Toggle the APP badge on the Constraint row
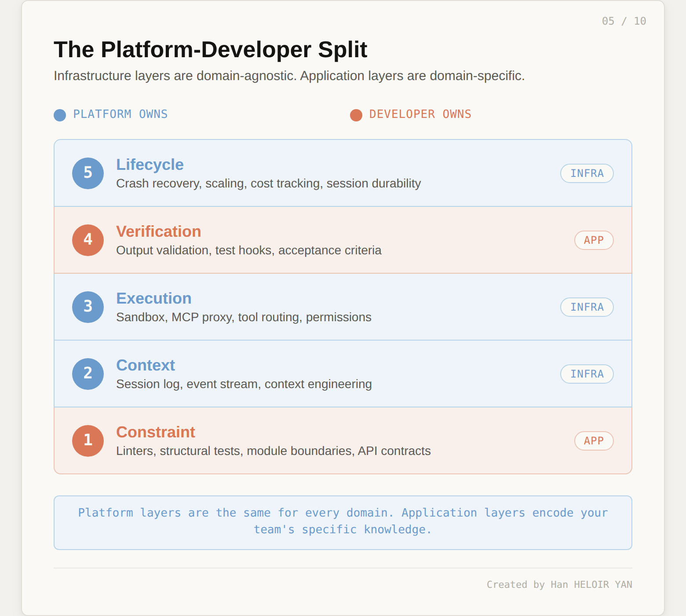 pyautogui.click(x=594, y=441)
